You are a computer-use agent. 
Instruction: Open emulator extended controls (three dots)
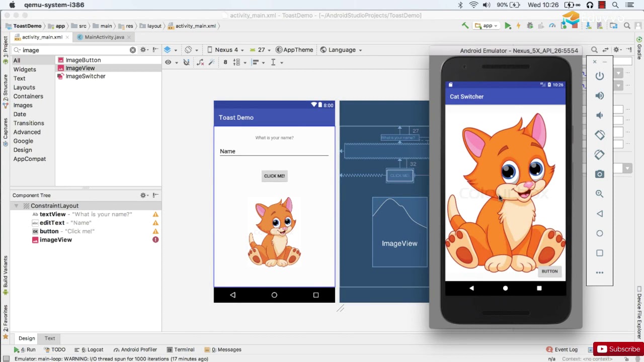tap(599, 273)
